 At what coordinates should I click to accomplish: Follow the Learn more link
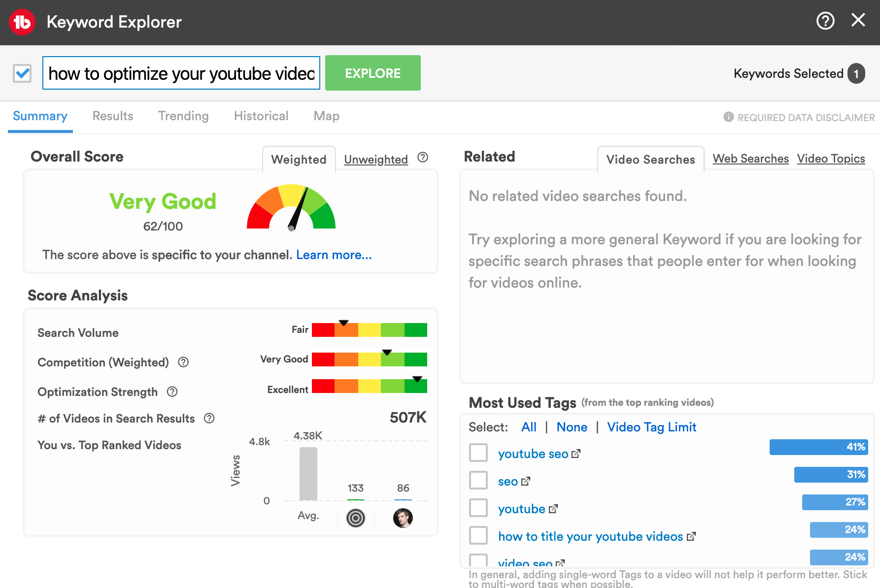334,255
